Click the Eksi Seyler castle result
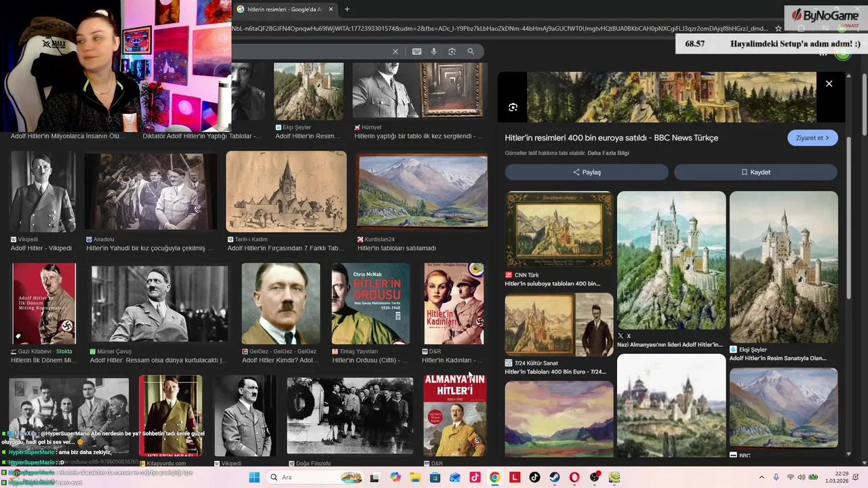This screenshot has width=868, height=488. 309,91
